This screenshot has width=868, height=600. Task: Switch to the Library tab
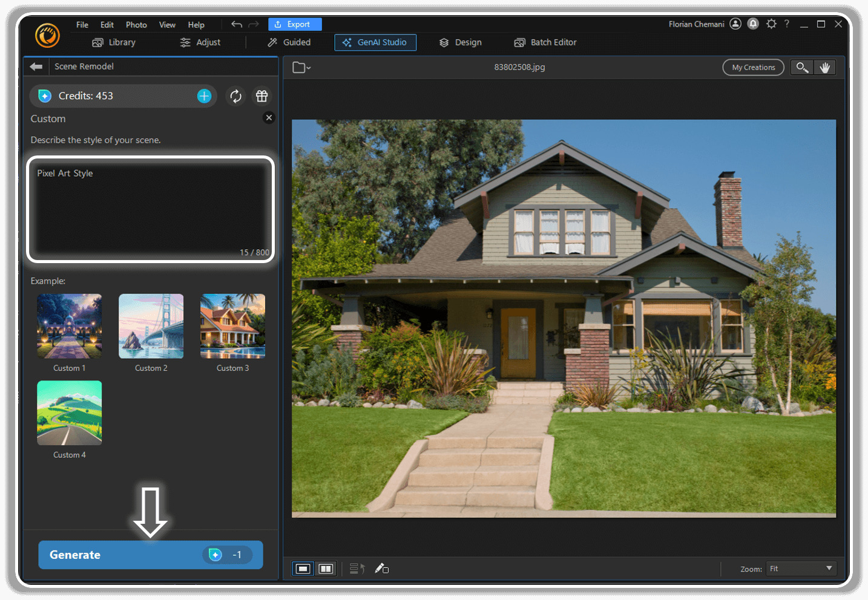114,42
